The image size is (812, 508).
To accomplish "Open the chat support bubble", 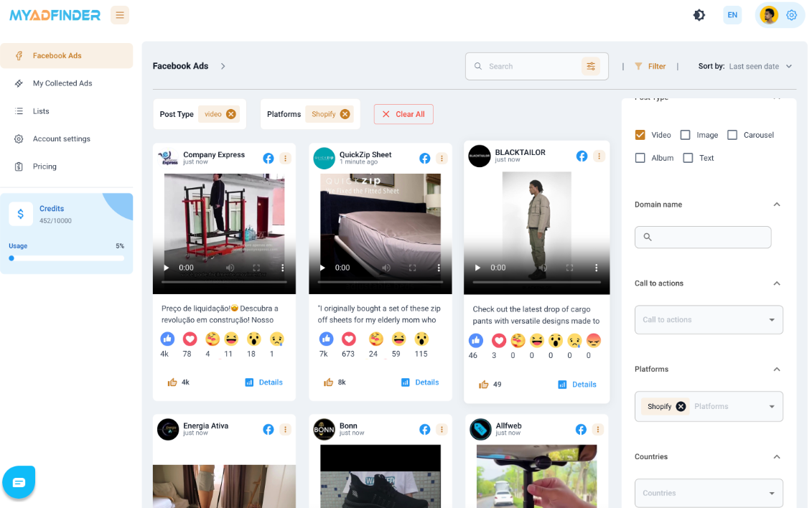I will coord(19,483).
